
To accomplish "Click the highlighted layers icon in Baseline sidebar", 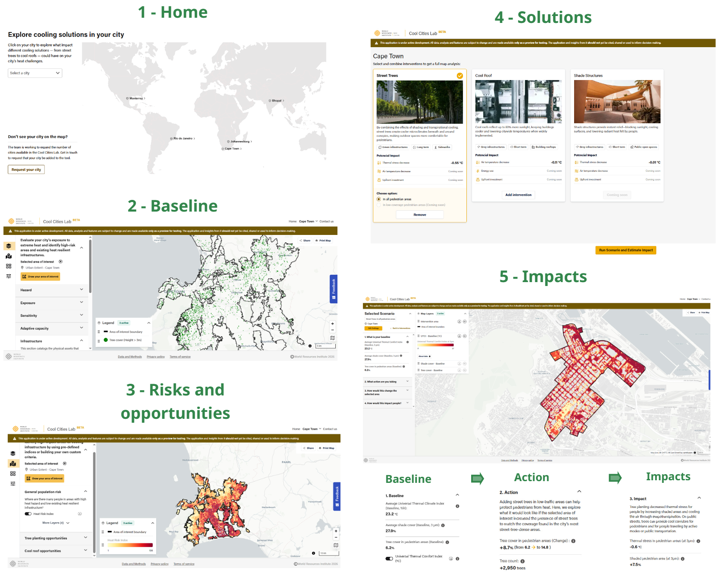I will pos(9,246).
